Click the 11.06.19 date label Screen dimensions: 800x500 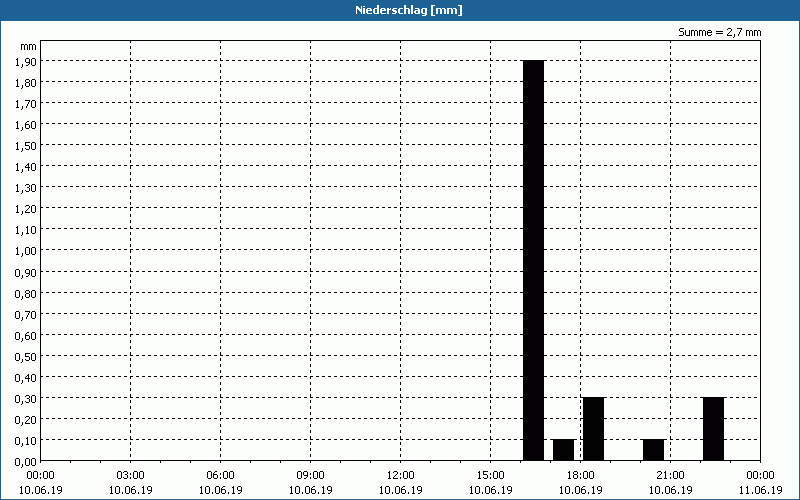[760, 490]
